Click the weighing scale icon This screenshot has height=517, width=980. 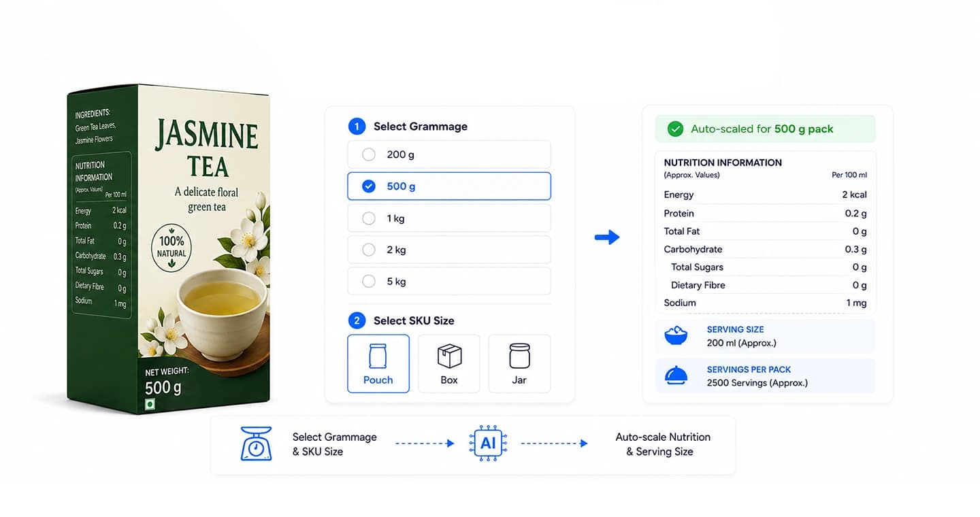point(257,444)
